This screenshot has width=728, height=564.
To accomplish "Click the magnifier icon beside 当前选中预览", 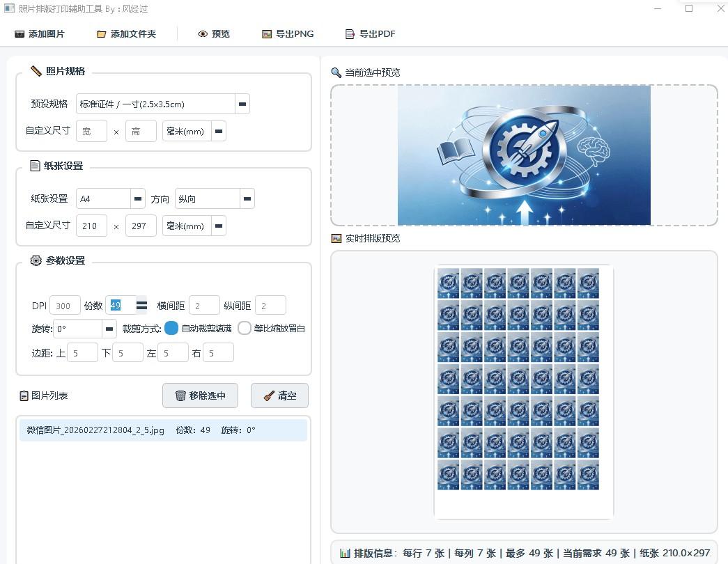I will (336, 72).
